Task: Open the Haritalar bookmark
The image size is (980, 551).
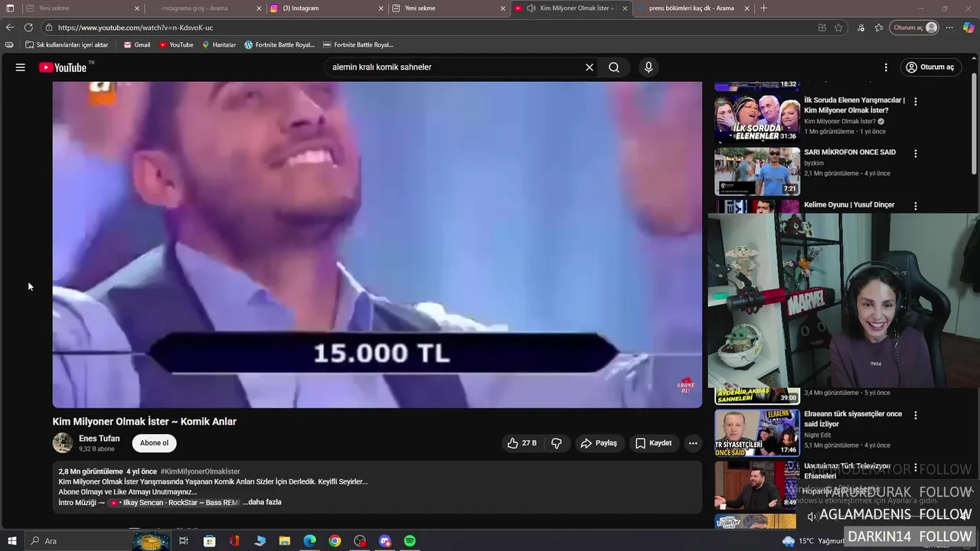Action: point(218,44)
